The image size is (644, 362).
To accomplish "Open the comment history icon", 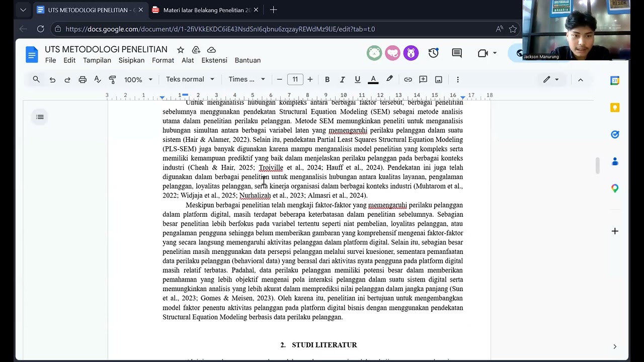I will click(457, 53).
